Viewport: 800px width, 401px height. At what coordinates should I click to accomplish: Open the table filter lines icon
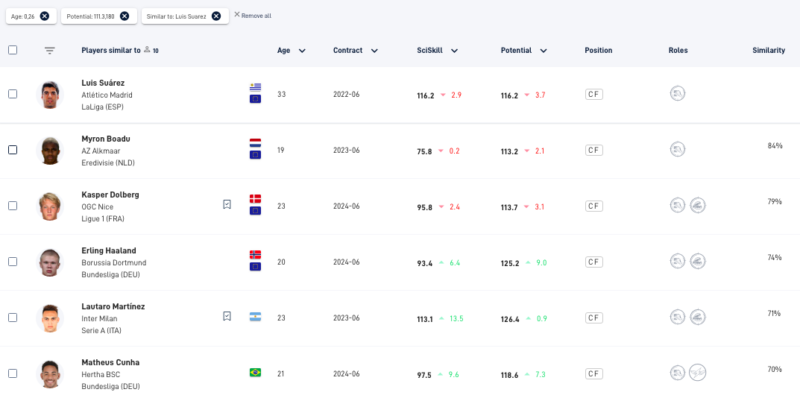tap(49, 51)
